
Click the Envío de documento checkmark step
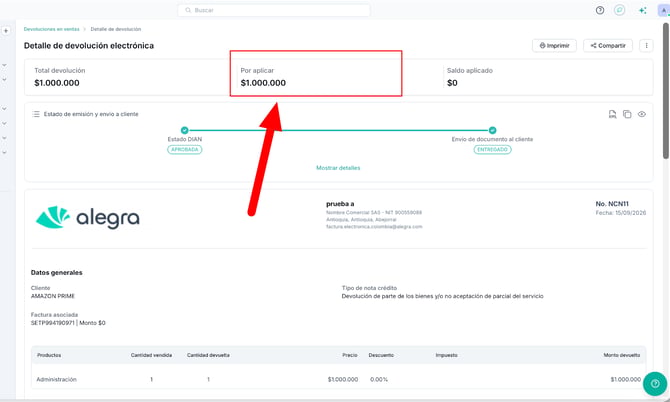coord(492,130)
